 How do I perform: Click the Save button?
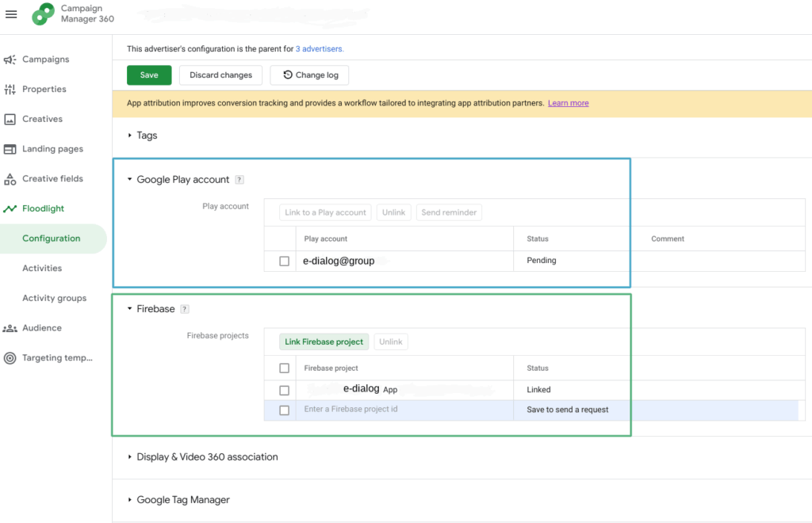coord(149,74)
